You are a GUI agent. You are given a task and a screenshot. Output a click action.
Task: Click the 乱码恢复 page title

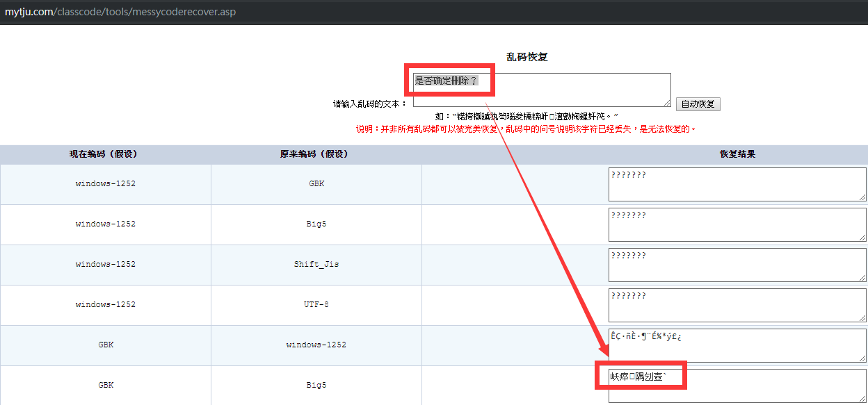pos(527,57)
